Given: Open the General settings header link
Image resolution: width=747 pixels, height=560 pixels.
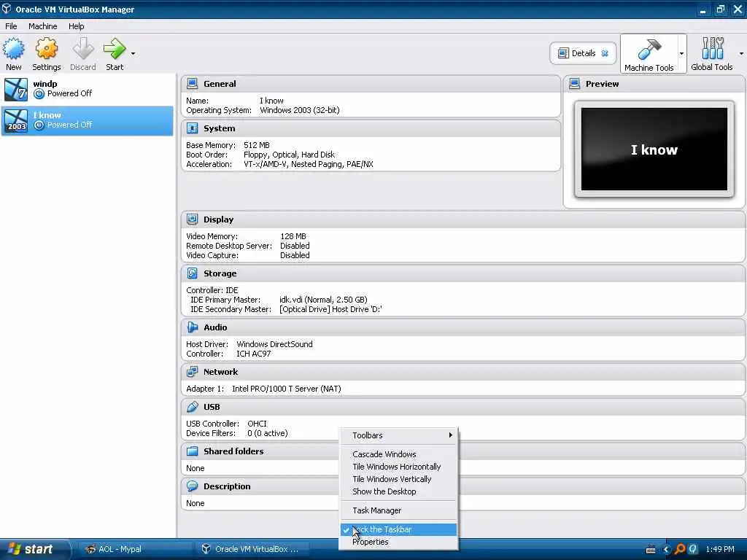Looking at the screenshot, I should click(x=220, y=84).
